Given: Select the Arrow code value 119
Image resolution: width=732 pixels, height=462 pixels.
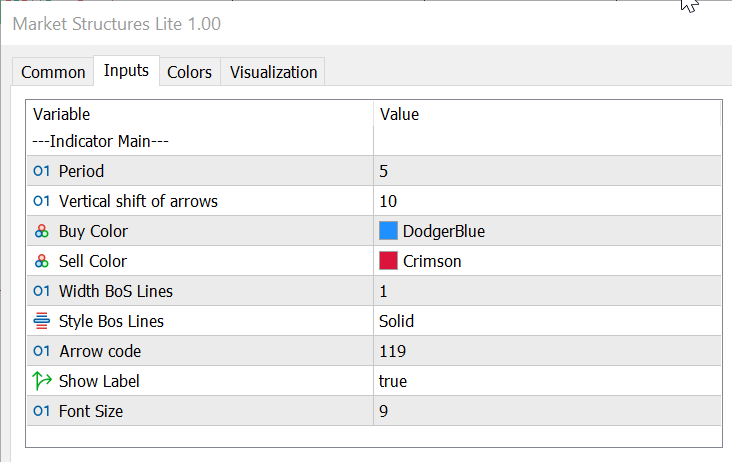Looking at the screenshot, I should click(546, 351).
